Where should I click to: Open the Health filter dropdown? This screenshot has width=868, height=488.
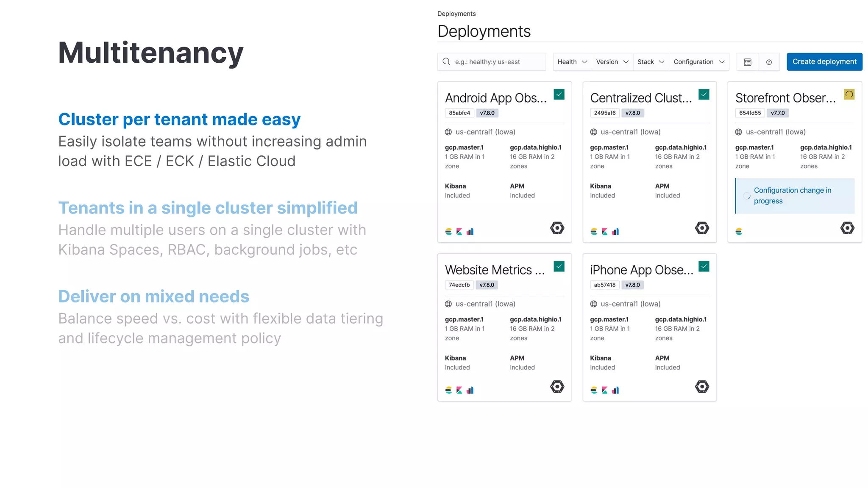tap(572, 62)
